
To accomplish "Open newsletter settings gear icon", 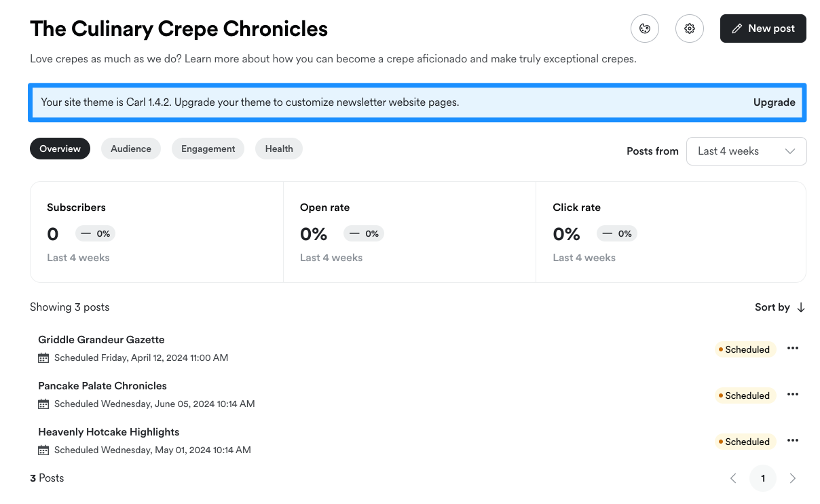I will pyautogui.click(x=690, y=28).
